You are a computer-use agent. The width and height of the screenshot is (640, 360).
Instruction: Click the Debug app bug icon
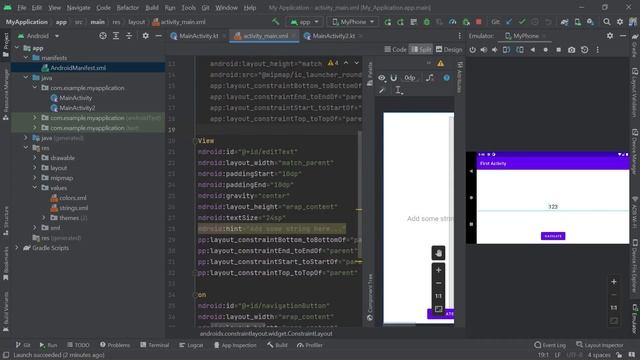pyautogui.click(x=427, y=22)
